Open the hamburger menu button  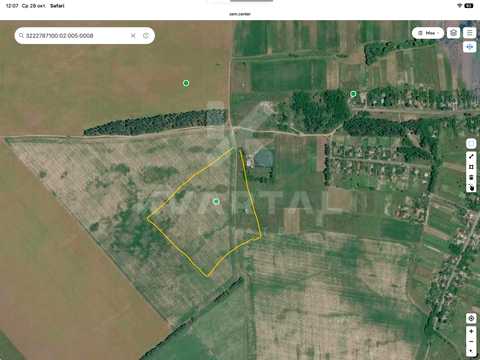[470, 33]
